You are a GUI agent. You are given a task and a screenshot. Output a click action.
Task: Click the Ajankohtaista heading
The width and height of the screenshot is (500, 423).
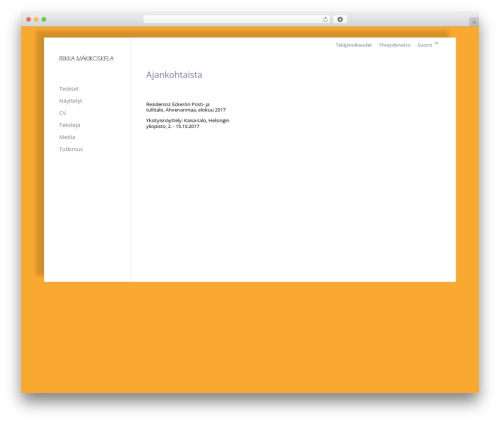coord(174,75)
